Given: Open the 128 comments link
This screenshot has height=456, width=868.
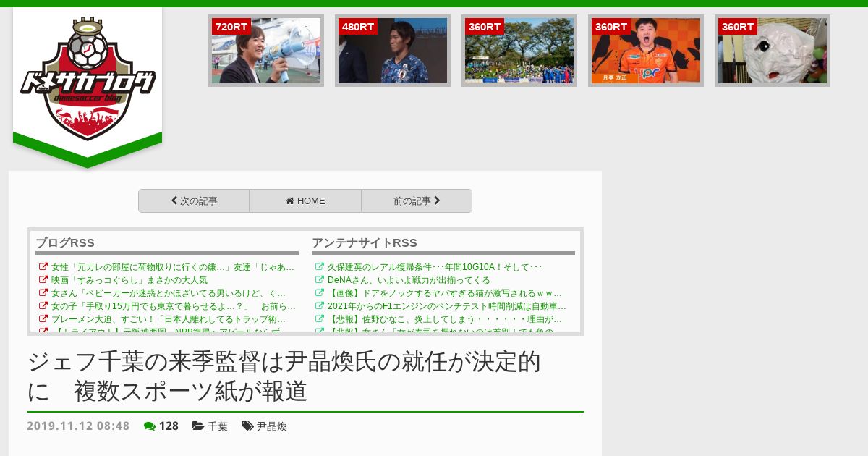Looking at the screenshot, I should (169, 426).
